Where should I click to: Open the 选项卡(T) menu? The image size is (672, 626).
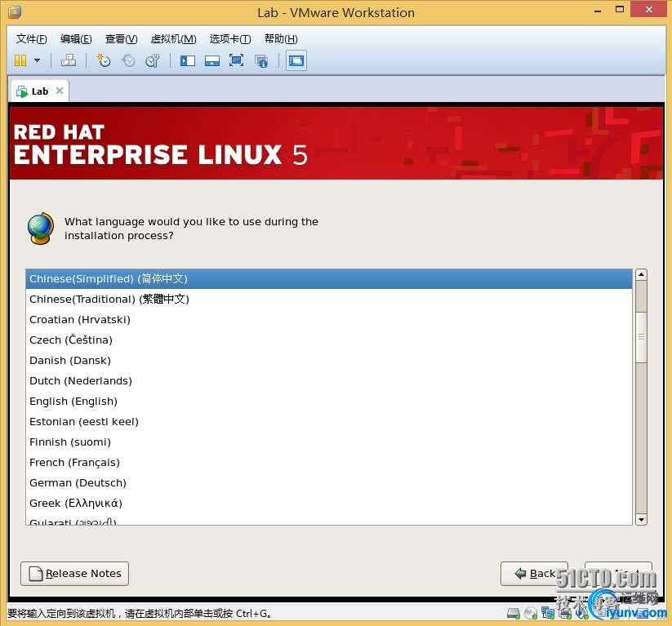point(230,39)
